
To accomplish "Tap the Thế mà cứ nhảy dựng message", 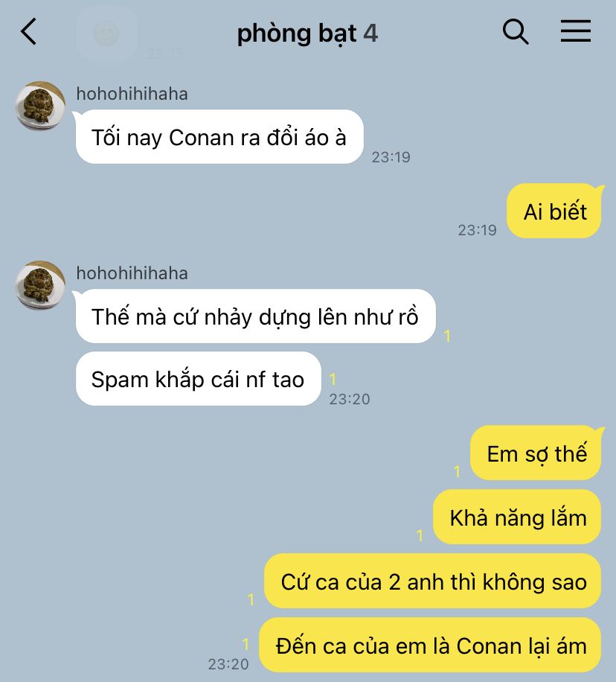I will [x=256, y=316].
